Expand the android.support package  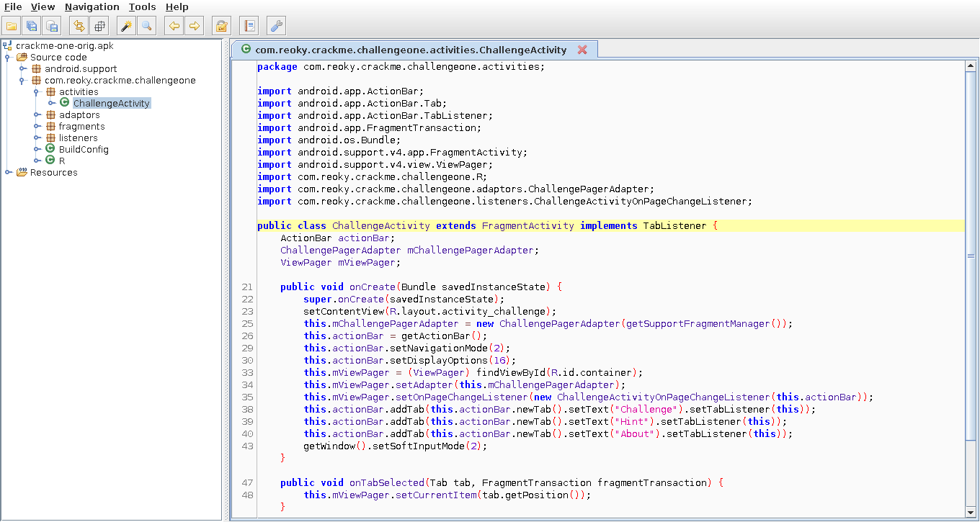[22, 69]
